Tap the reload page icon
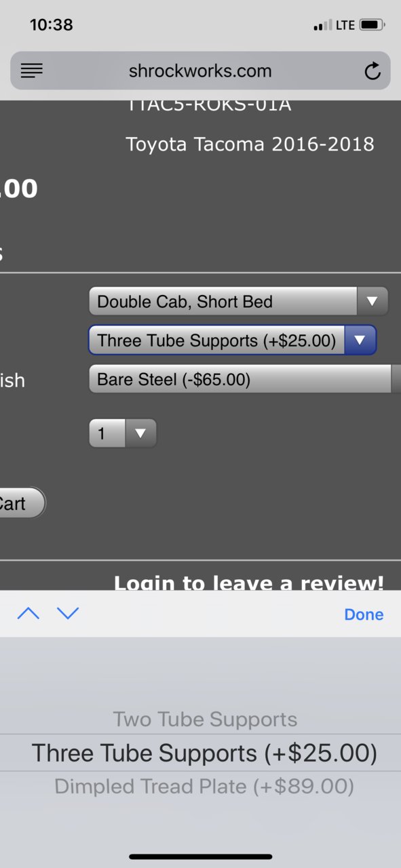The image size is (401, 868). pyautogui.click(x=373, y=71)
